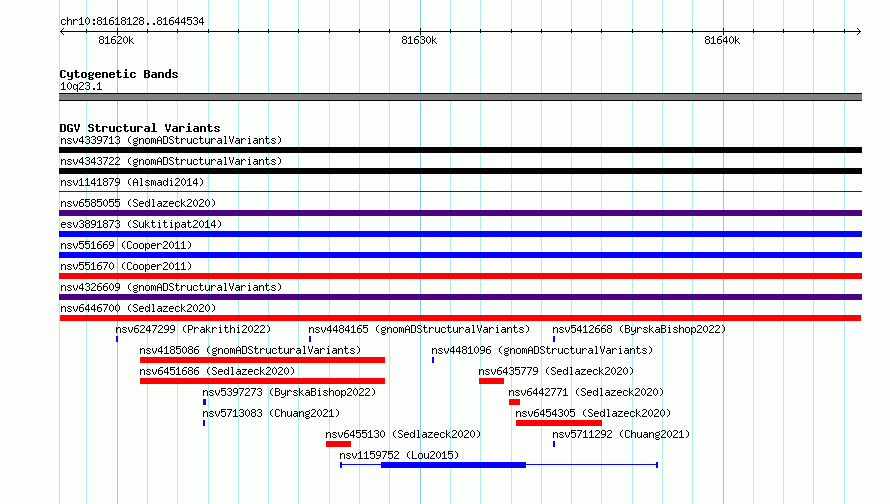Click the right arrowhead of the coordinate ruler
This screenshot has height=504, width=890.
click(859, 32)
